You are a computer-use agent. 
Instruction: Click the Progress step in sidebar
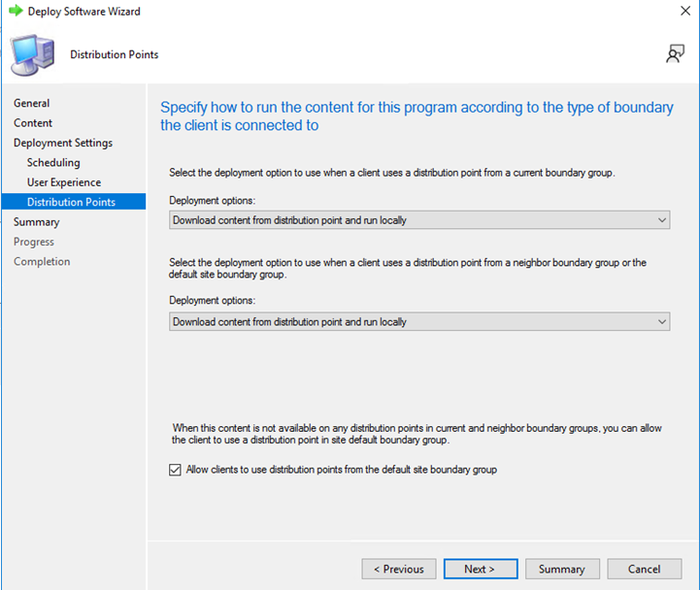(34, 242)
